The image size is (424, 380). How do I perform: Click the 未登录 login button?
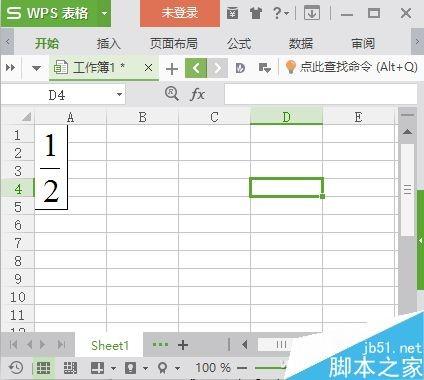click(x=180, y=13)
